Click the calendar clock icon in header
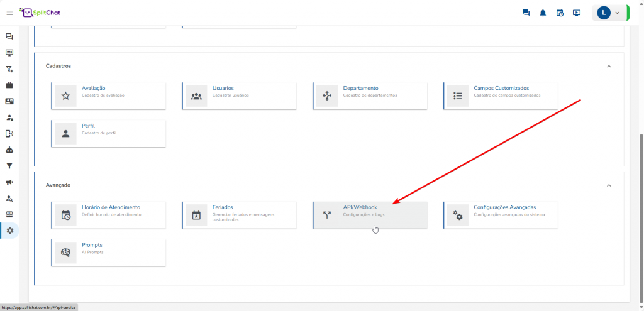 tap(560, 13)
